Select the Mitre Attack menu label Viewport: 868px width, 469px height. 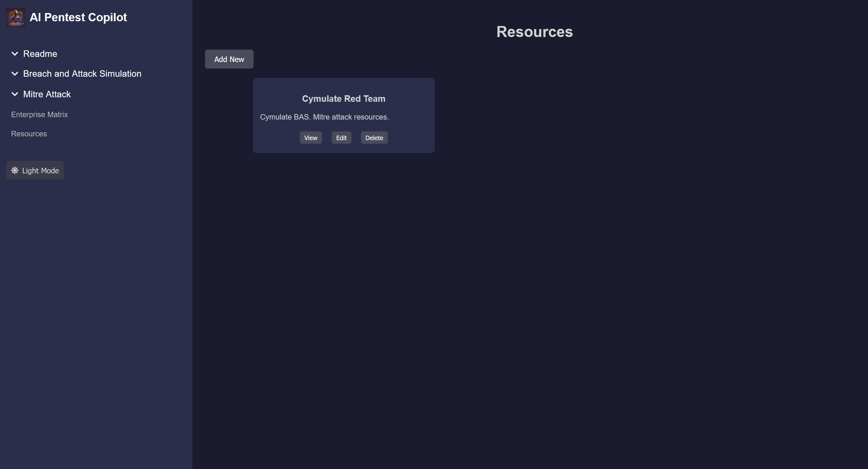47,94
